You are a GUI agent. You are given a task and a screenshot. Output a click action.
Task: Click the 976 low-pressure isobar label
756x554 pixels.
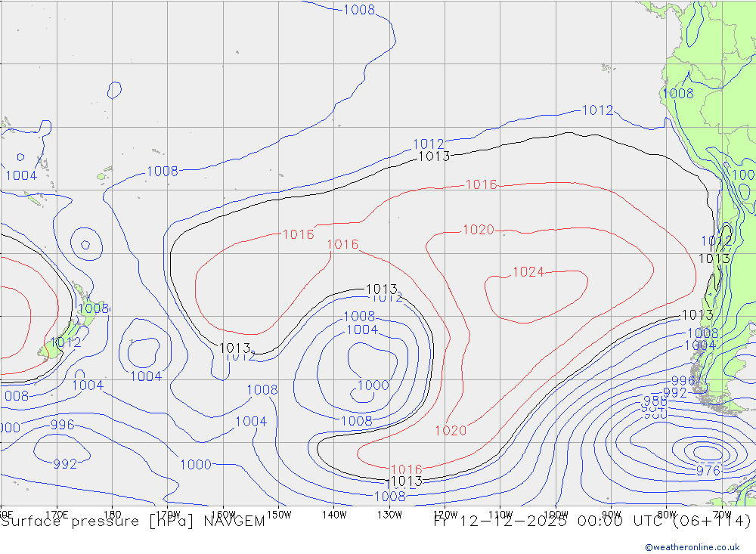[708, 471]
